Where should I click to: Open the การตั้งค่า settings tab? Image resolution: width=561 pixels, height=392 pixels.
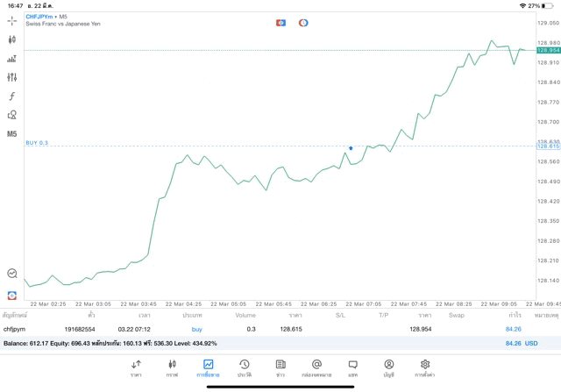[x=425, y=367]
